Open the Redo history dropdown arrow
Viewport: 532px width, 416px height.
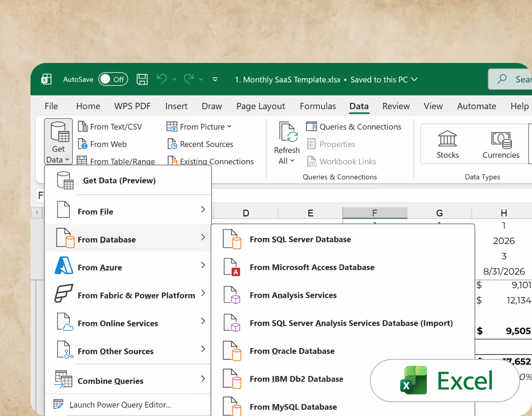201,79
